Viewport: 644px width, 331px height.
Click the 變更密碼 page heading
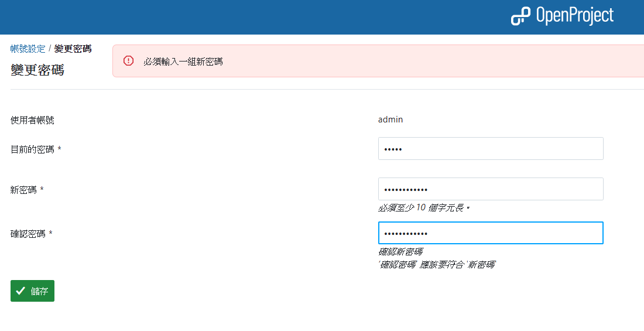click(37, 70)
